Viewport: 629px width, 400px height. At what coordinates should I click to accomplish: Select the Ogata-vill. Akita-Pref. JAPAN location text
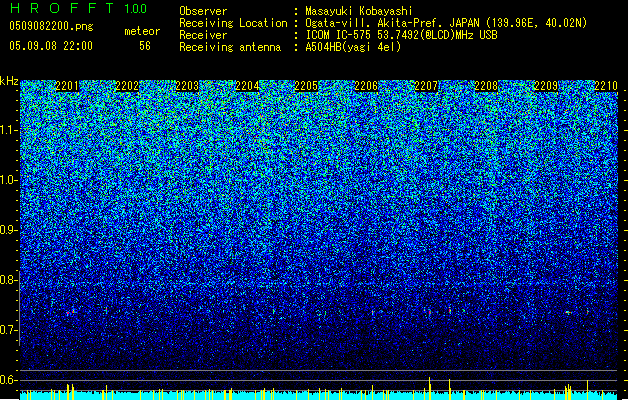[446, 23]
